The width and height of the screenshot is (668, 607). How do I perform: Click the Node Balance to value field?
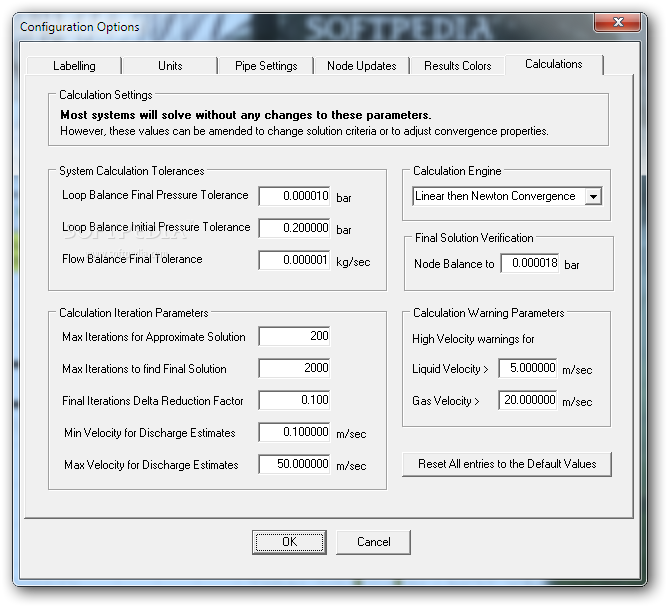pos(530,263)
